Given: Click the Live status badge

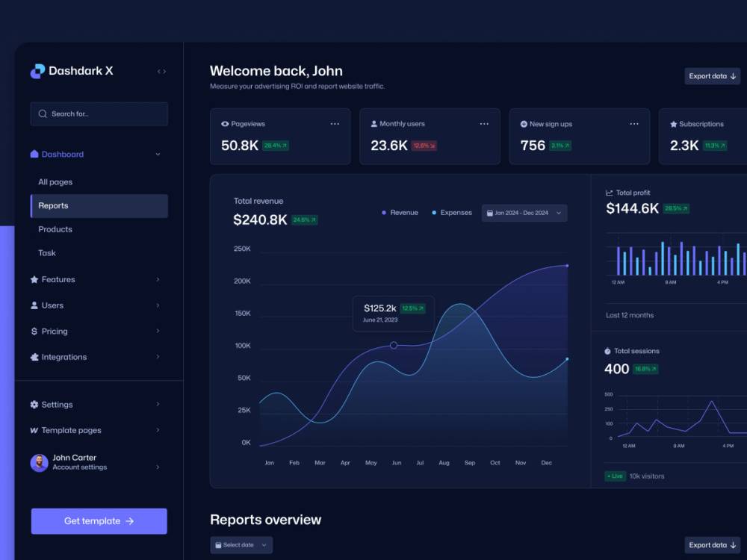Looking at the screenshot, I should point(615,476).
